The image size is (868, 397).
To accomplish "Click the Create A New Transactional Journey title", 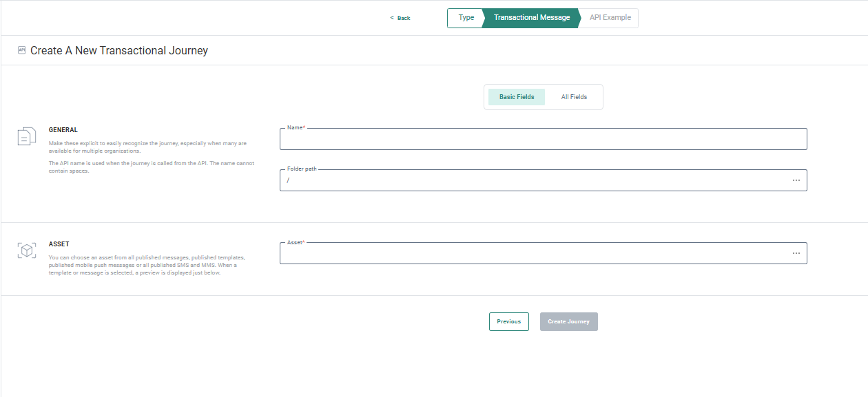I will (x=119, y=50).
